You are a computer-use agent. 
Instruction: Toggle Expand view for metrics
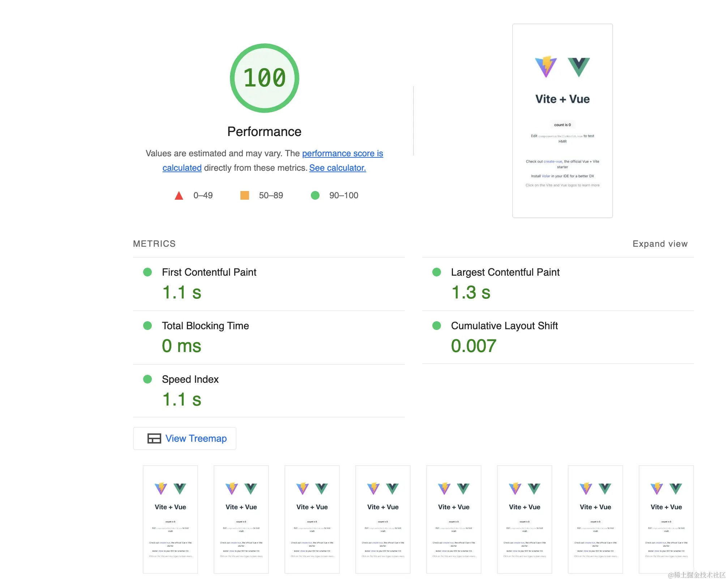point(660,244)
